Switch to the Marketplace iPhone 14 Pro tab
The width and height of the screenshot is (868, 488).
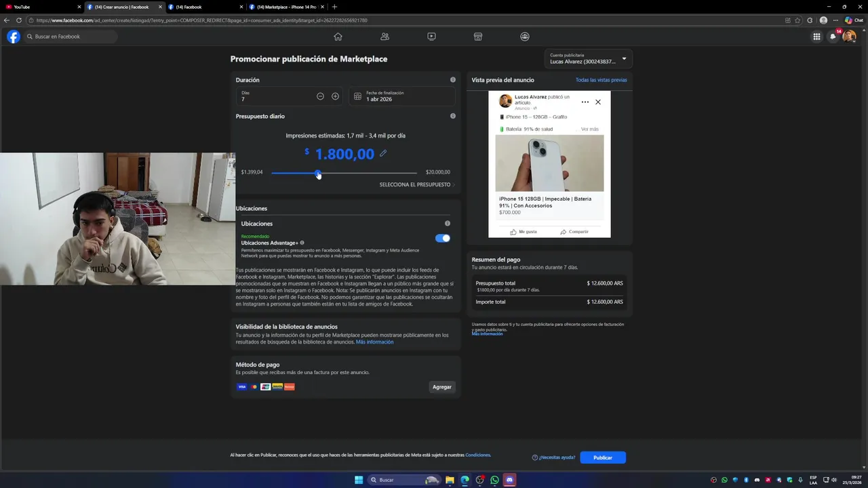(286, 7)
